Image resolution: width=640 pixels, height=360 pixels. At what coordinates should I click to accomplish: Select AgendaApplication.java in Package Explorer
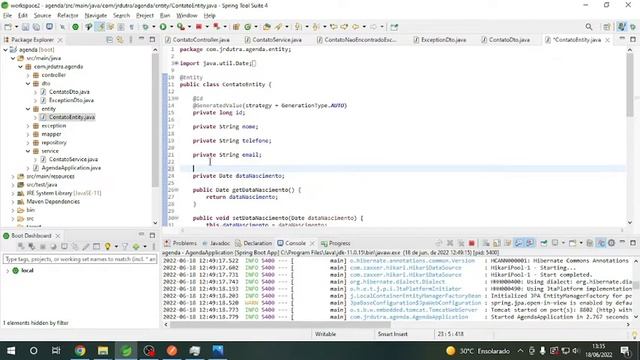click(71, 168)
